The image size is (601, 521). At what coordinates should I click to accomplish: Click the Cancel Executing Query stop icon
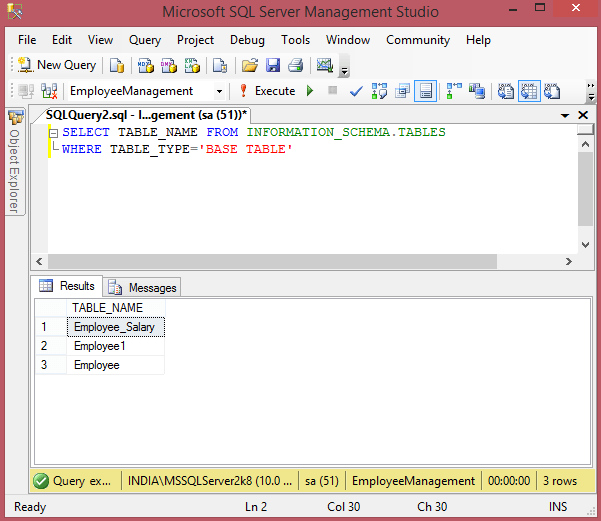coord(333,90)
